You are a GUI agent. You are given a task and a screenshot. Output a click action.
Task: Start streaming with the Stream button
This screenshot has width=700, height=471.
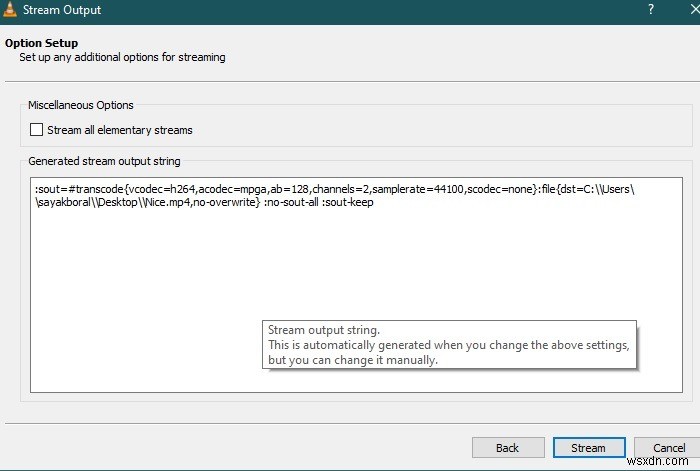(588, 448)
